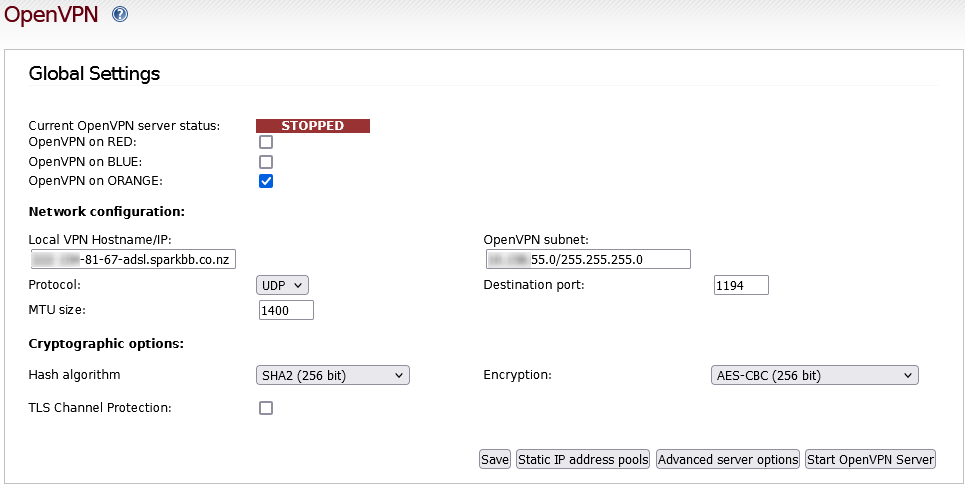This screenshot has width=965, height=486.
Task: Focus the OpenVPN subnet field
Action: coord(588,259)
